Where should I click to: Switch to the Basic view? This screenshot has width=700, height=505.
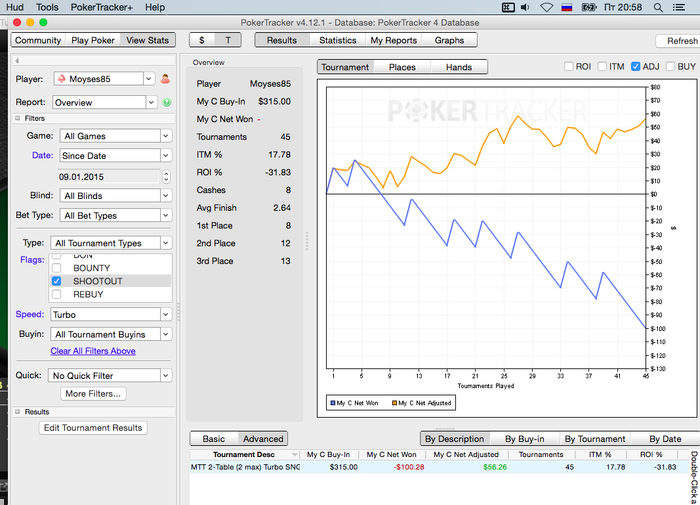[214, 439]
